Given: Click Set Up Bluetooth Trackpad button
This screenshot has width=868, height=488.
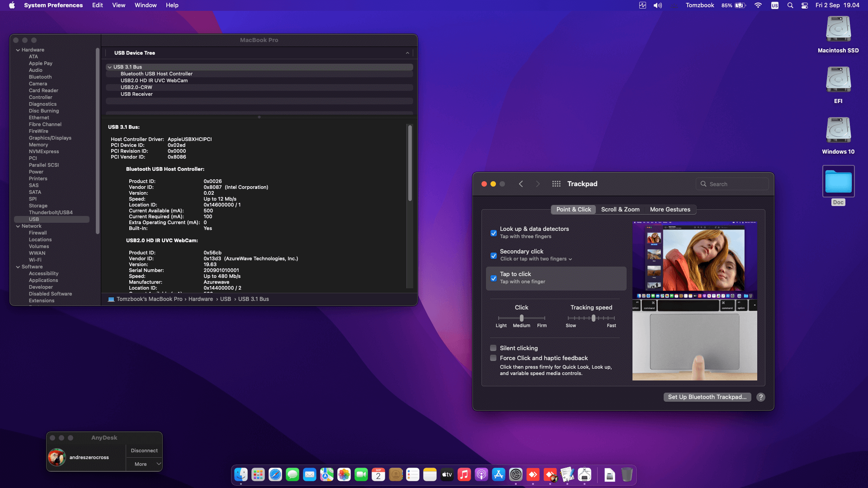Looking at the screenshot, I should [x=707, y=397].
